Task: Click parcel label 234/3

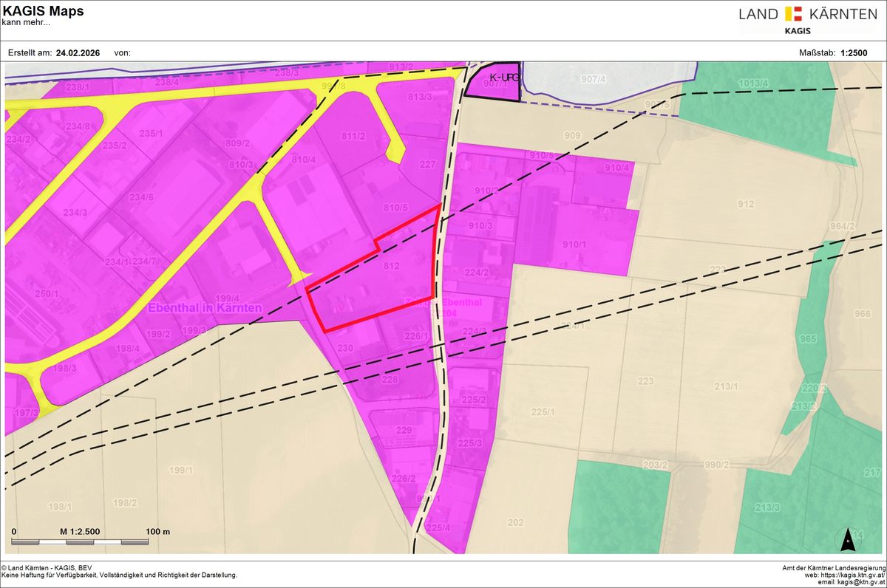Action: click(75, 213)
